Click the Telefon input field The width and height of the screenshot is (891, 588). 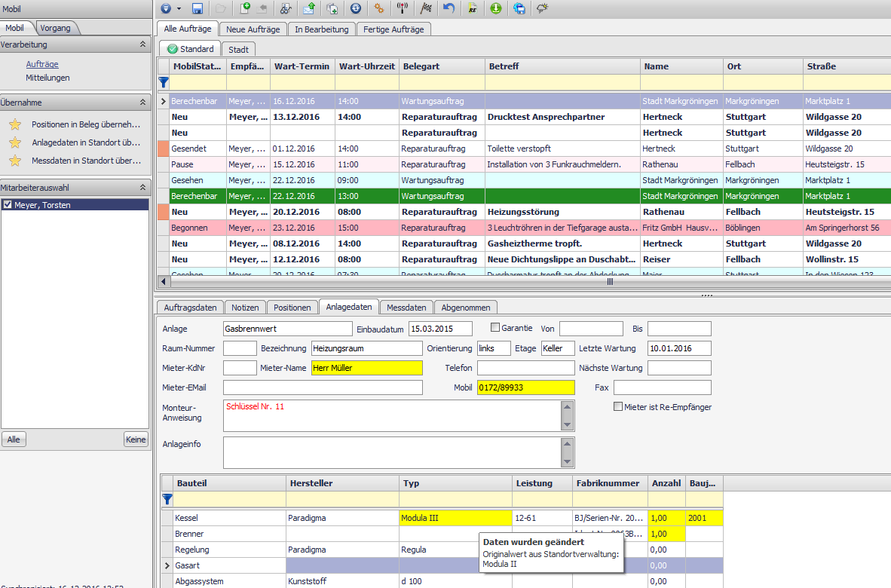(525, 368)
